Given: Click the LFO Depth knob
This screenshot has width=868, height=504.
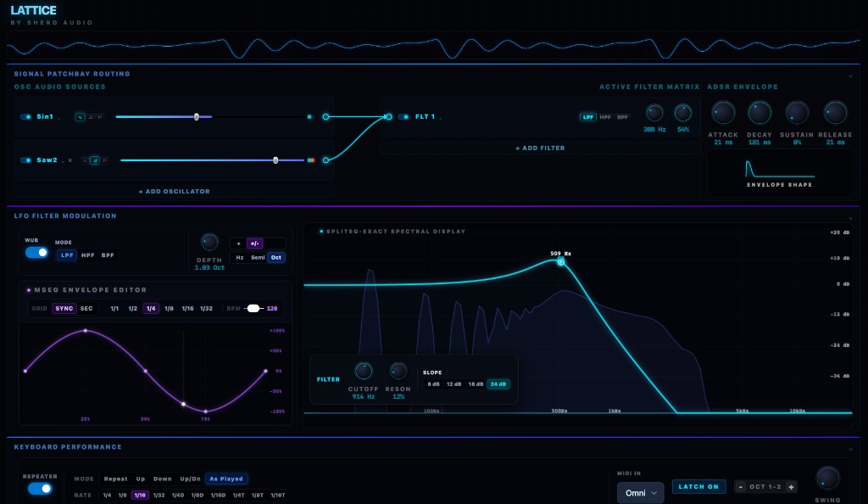Looking at the screenshot, I should (x=209, y=242).
